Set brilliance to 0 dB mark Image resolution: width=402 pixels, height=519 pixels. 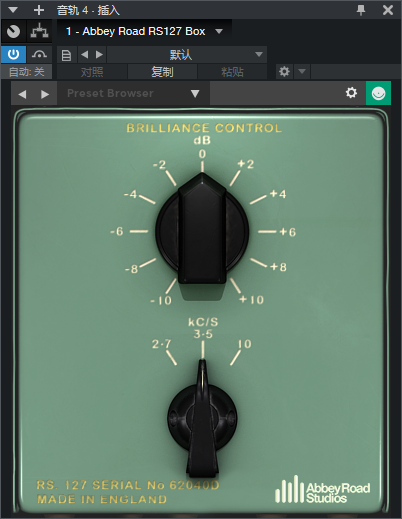click(x=202, y=154)
